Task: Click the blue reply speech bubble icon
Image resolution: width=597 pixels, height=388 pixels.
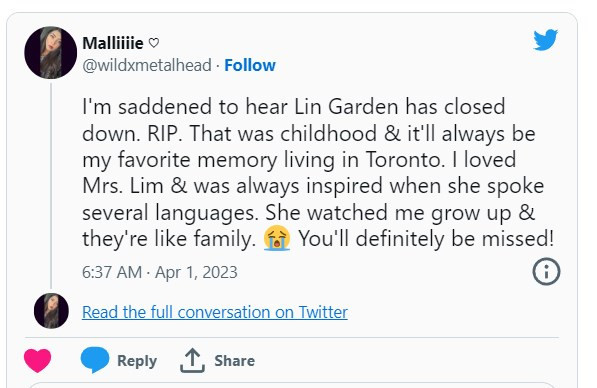Action: (x=95, y=359)
